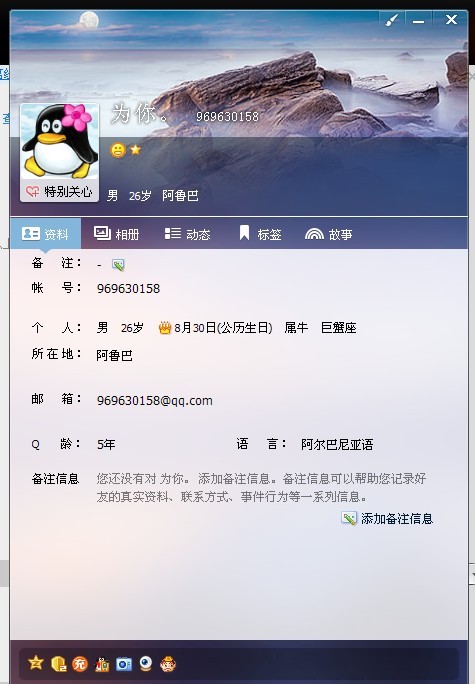Open the 标签 tags tab
The image size is (475, 684).
[260, 234]
